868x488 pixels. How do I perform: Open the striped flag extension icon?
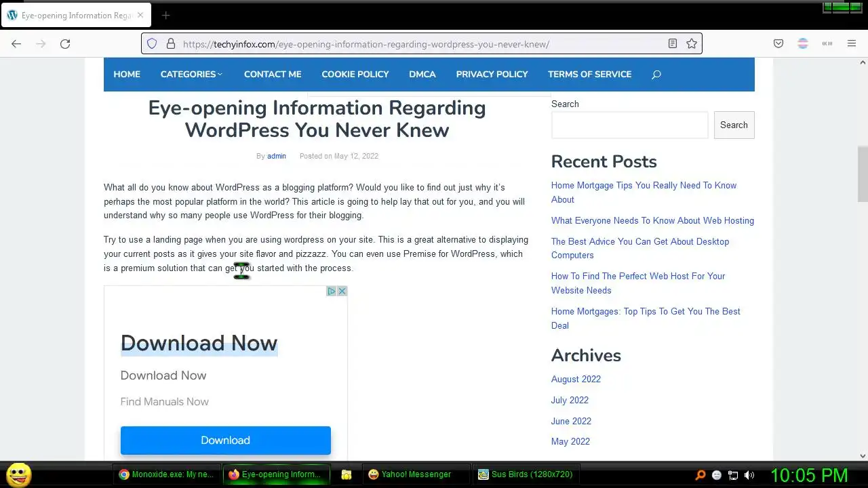(x=803, y=43)
